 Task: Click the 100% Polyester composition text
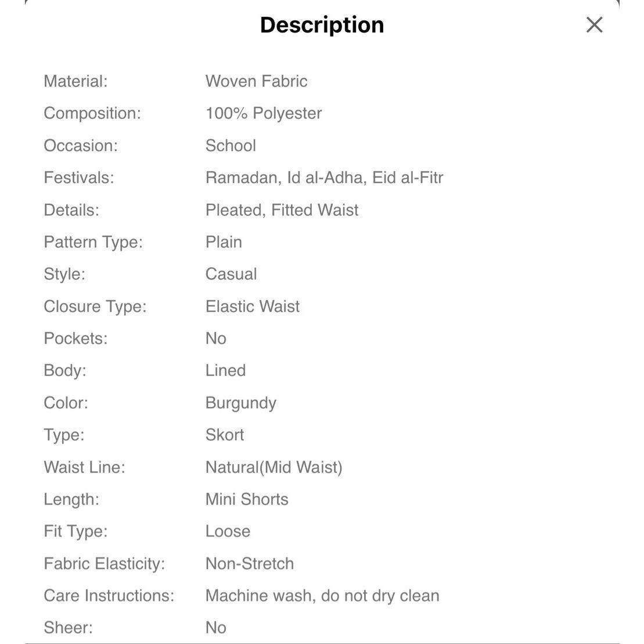pyautogui.click(x=264, y=113)
